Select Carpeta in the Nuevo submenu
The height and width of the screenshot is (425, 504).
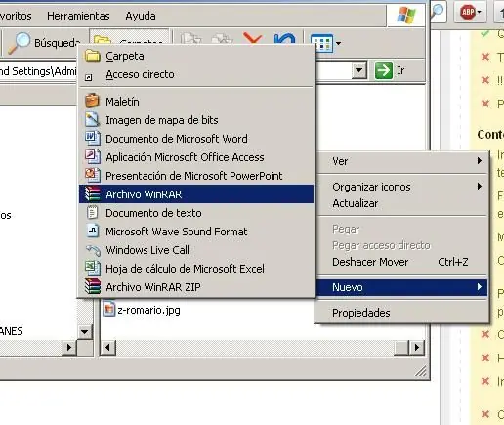(196, 56)
